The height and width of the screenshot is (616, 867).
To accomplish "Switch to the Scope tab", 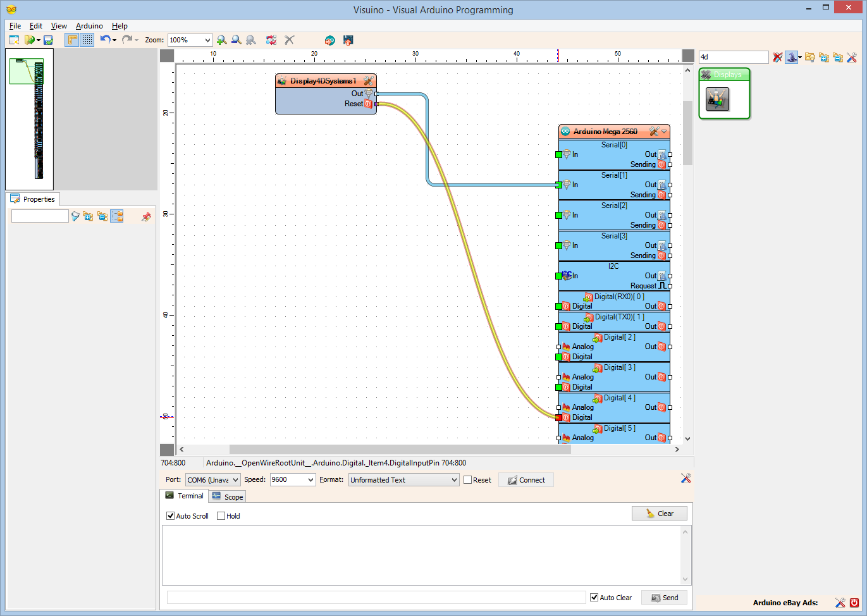I will tap(227, 496).
